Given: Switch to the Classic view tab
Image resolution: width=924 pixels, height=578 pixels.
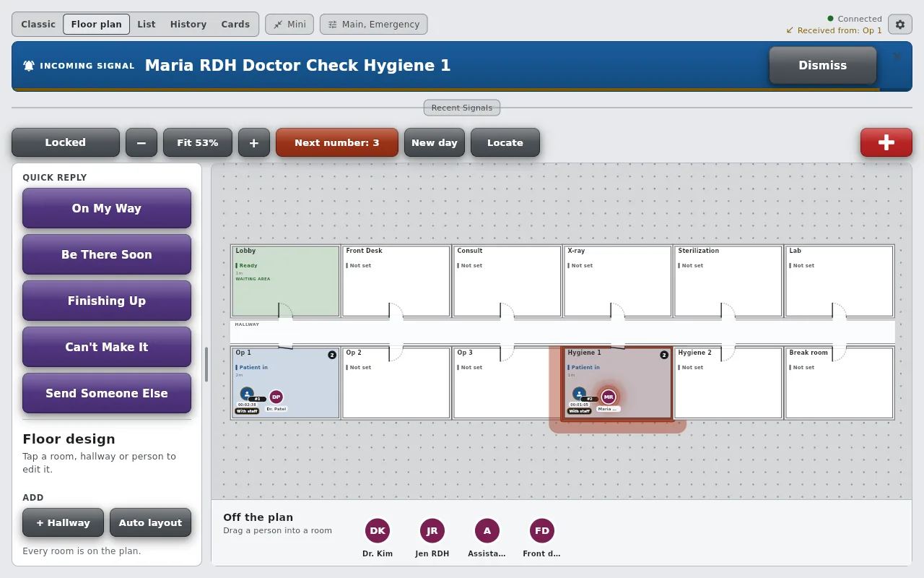Looking at the screenshot, I should [x=38, y=24].
